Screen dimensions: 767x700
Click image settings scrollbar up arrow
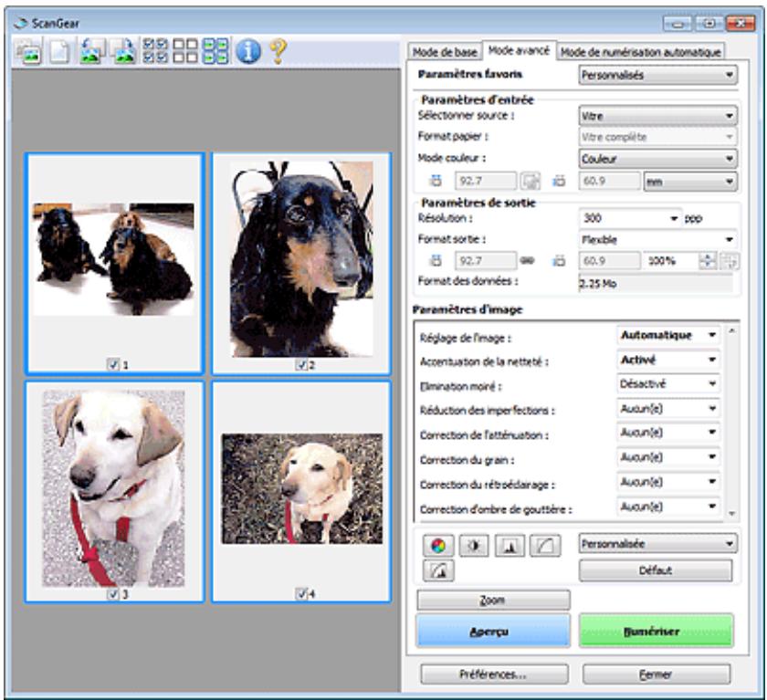pos(731,331)
